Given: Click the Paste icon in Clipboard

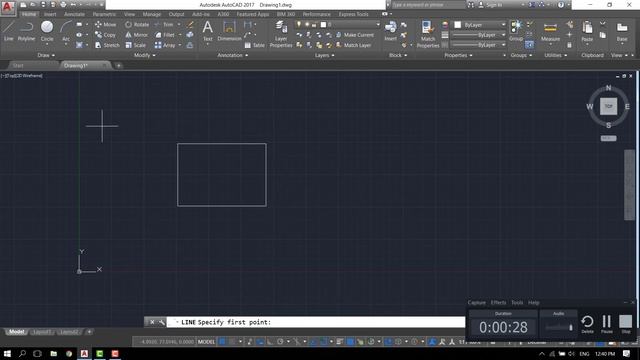Looking at the screenshot, I should click(x=587, y=31).
